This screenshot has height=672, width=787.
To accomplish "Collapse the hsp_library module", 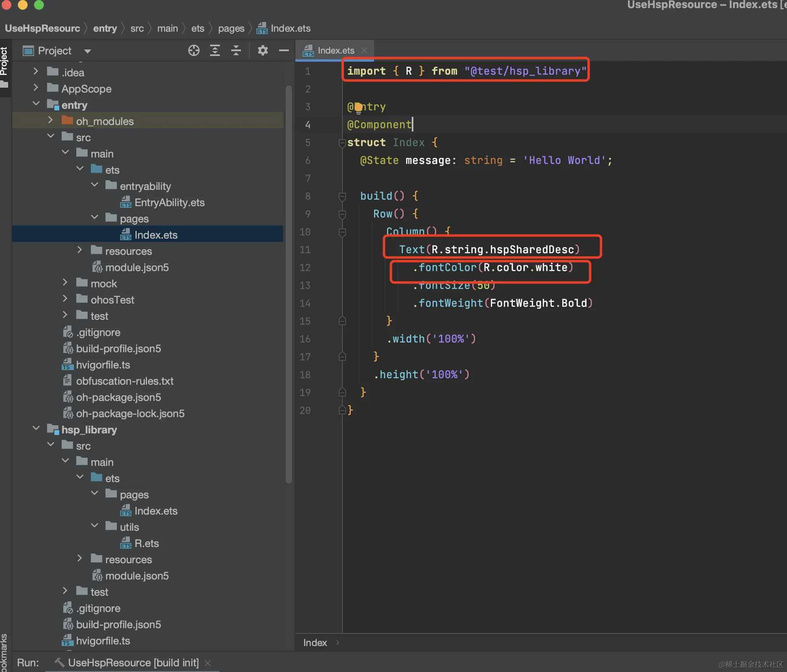I will (36, 428).
